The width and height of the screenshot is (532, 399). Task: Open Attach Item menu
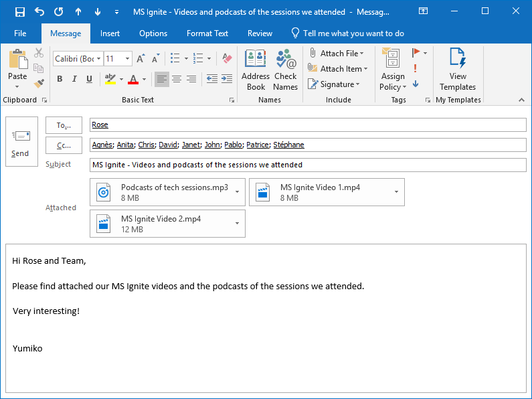click(337, 69)
